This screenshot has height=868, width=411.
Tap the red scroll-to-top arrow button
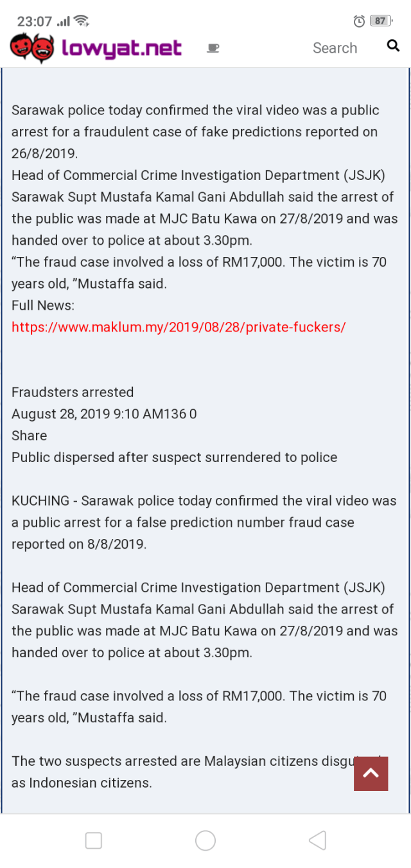coord(371,773)
